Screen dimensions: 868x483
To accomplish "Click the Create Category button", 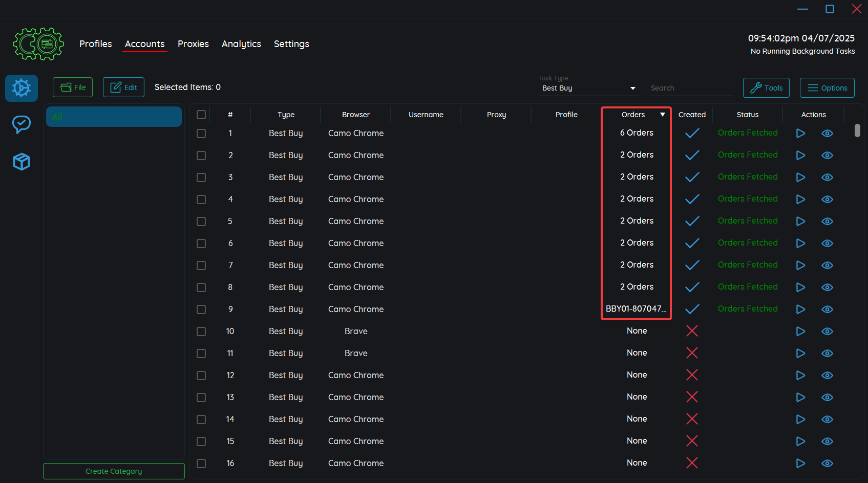I will coord(114,471).
